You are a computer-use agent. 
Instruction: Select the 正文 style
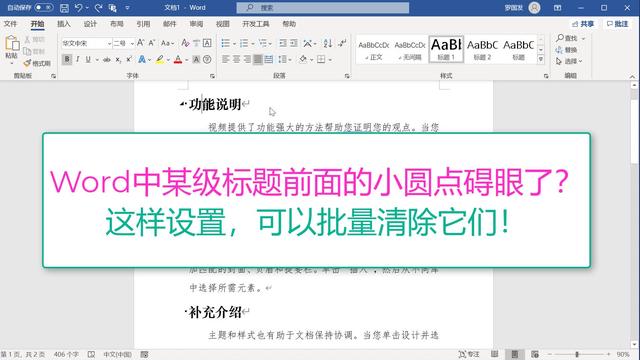tap(373, 49)
